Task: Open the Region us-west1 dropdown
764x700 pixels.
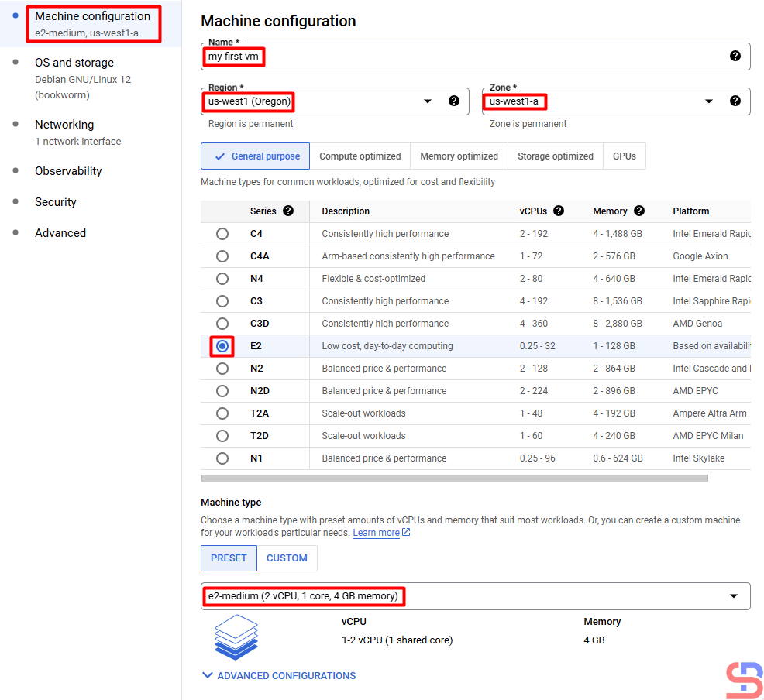Action: 427,101
